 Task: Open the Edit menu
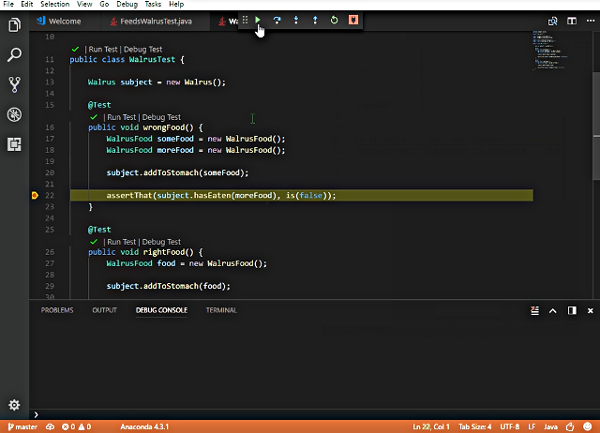coord(27,4)
